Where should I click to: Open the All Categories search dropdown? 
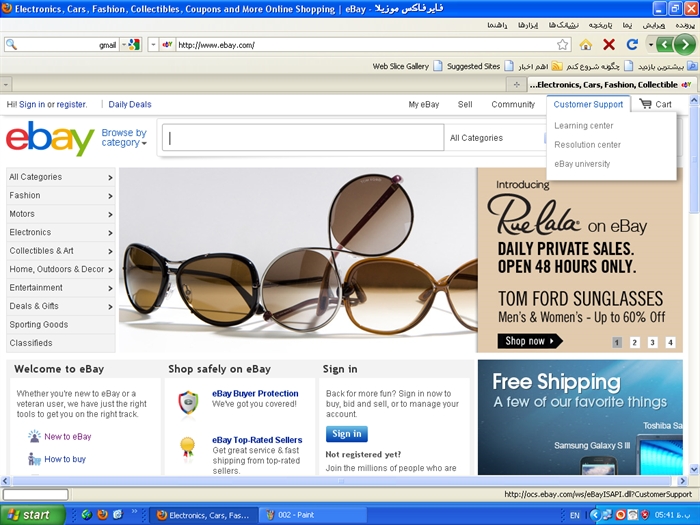coord(496,138)
